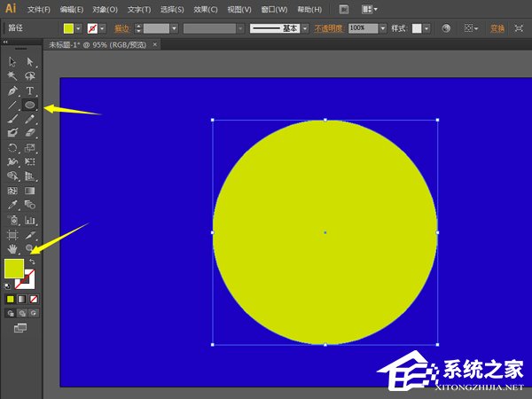Enable Draw Normal mode
The height and width of the screenshot is (399, 532).
pos(11,313)
